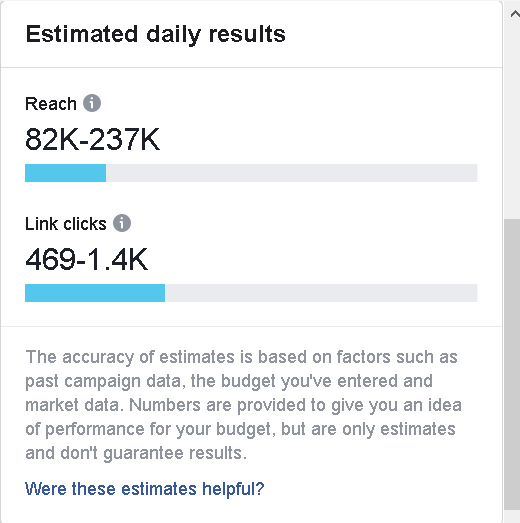This screenshot has height=523, width=520.
Task: Click the disclaimer line starting 'The accuracy of estimates'
Action: click(x=241, y=357)
